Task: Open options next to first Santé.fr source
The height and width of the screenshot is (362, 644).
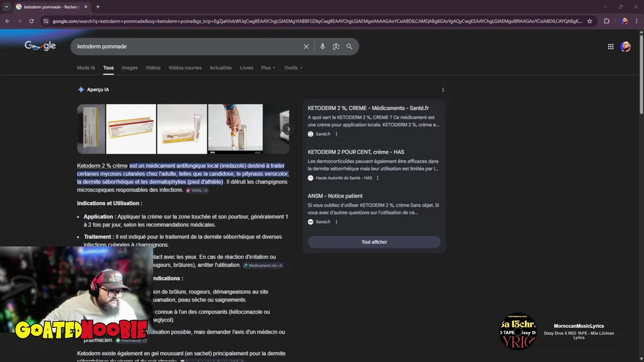Action: pos(337,134)
